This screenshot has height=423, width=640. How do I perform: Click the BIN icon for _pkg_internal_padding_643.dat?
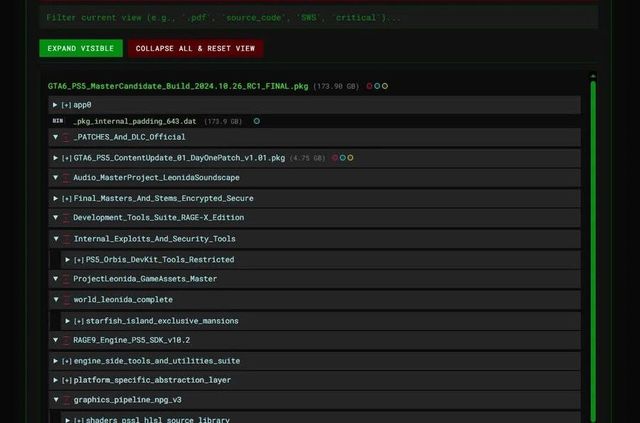[x=57, y=121]
